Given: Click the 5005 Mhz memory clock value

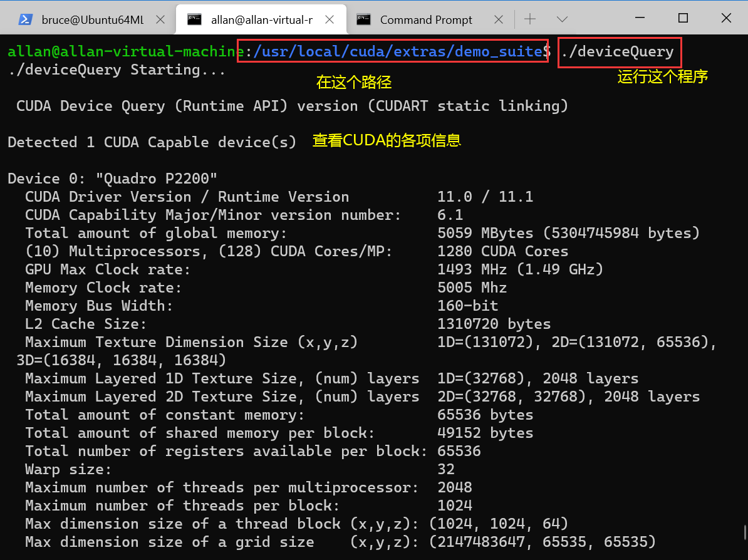Looking at the screenshot, I should tap(472, 287).
